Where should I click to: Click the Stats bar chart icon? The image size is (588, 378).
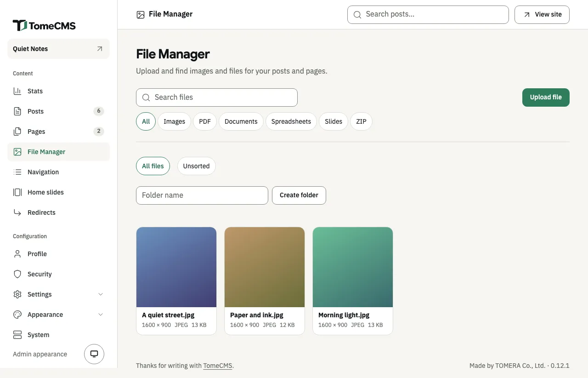tap(17, 91)
